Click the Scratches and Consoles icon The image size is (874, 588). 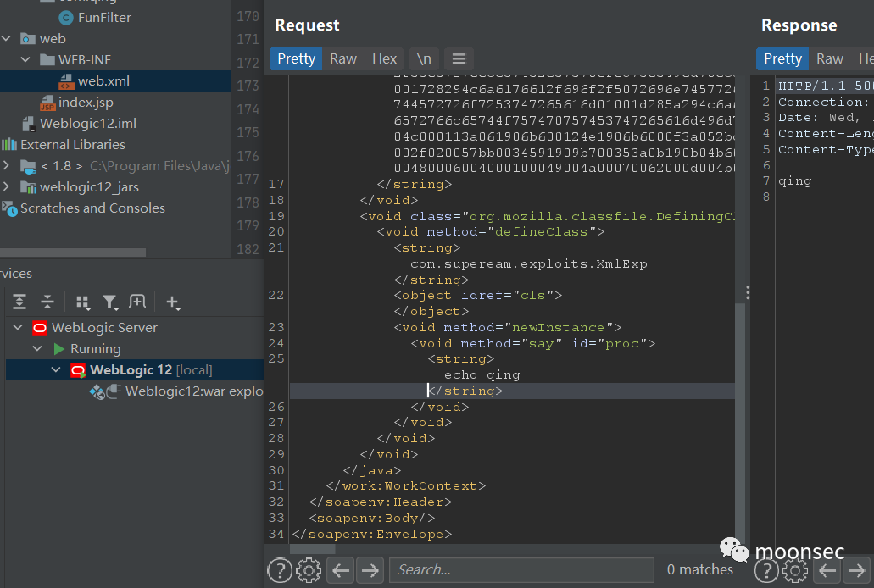(9, 208)
